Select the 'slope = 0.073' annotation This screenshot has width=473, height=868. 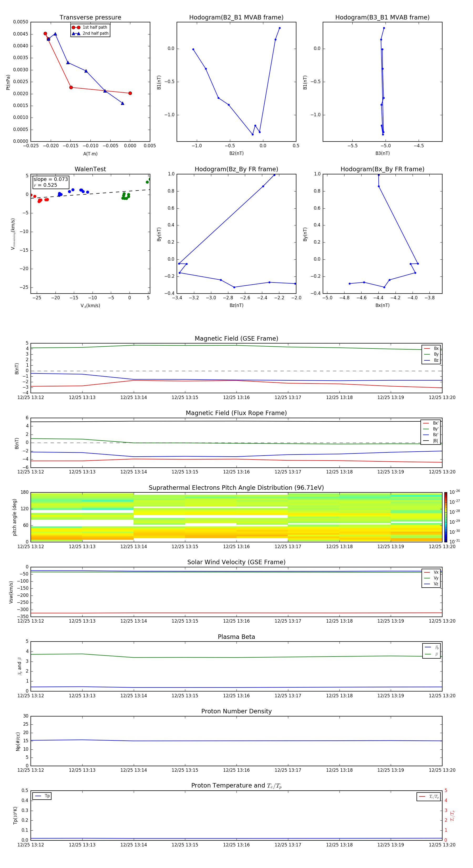[51, 179]
